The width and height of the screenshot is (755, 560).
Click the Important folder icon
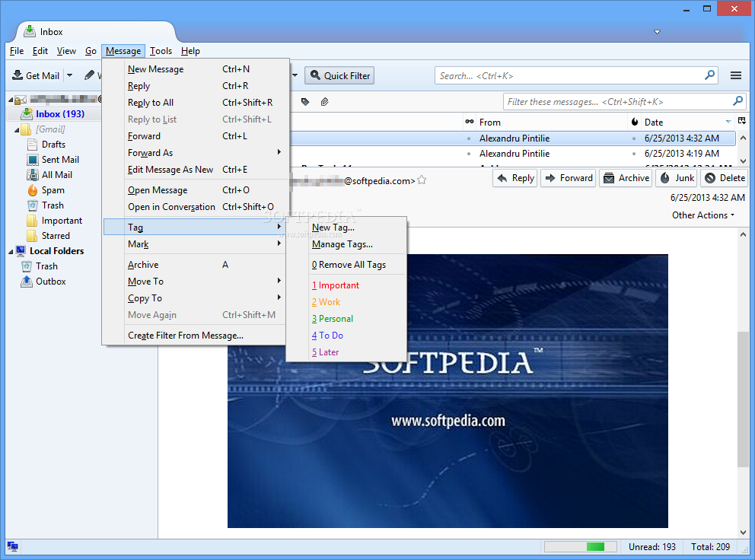pyautogui.click(x=32, y=221)
